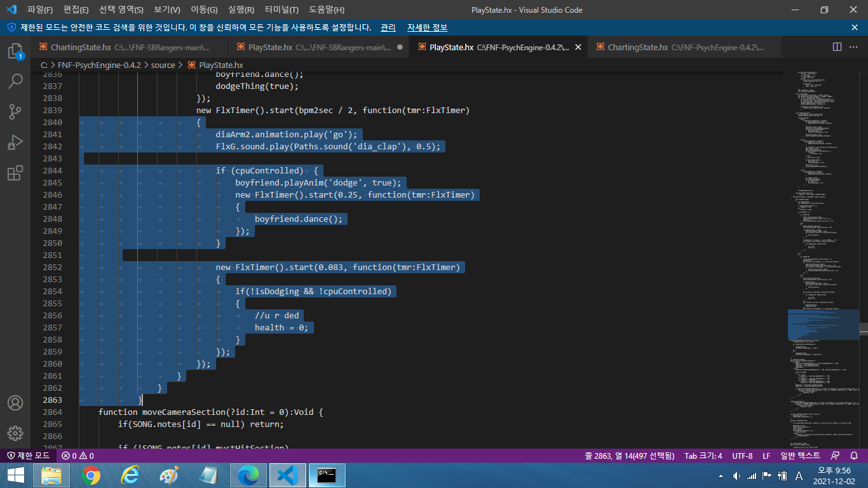The height and width of the screenshot is (488, 868).
Task: Open the Search view
Action: (x=16, y=81)
